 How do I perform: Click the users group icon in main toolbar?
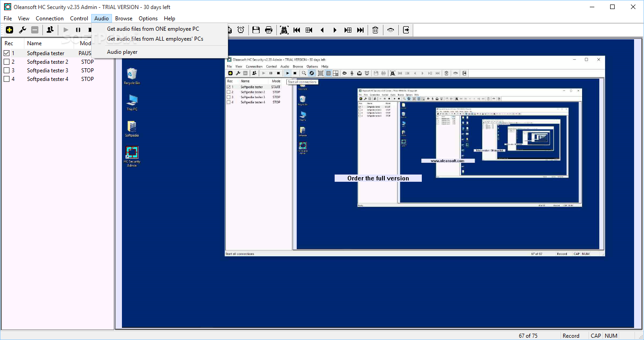pyautogui.click(x=50, y=30)
